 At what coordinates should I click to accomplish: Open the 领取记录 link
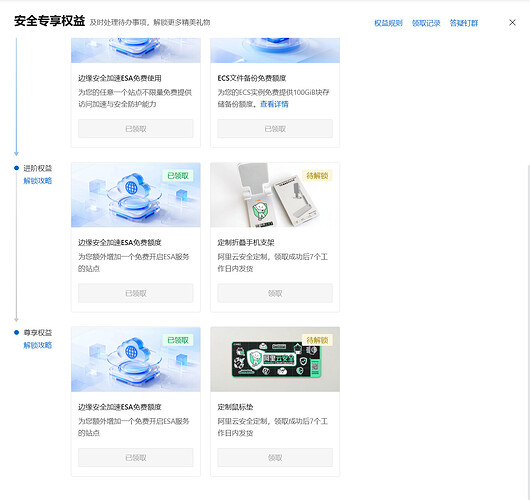click(426, 23)
